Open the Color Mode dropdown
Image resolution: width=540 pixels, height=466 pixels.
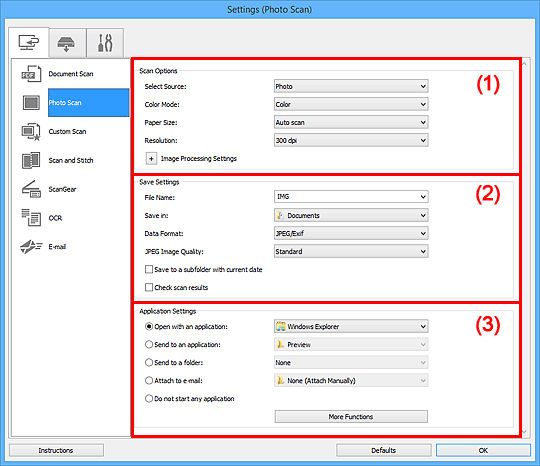pyautogui.click(x=351, y=104)
